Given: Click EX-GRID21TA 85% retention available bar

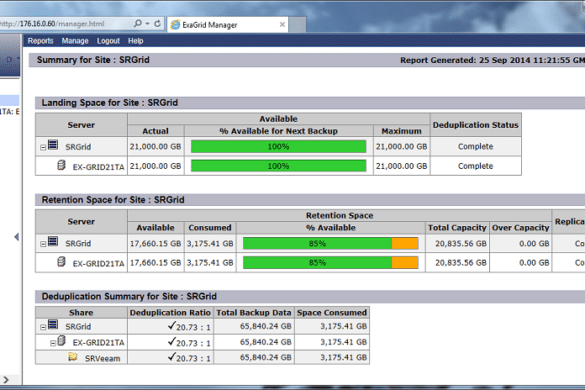Looking at the screenshot, I should click(331, 263).
